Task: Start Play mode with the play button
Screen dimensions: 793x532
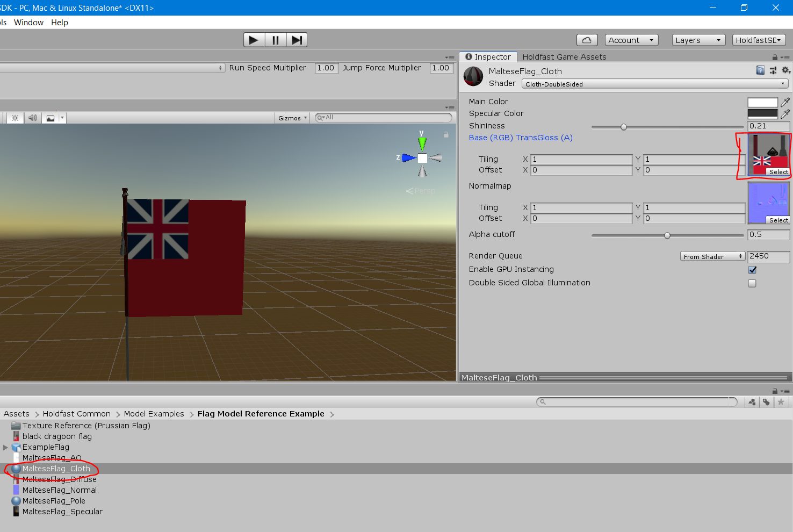Action: click(x=254, y=40)
